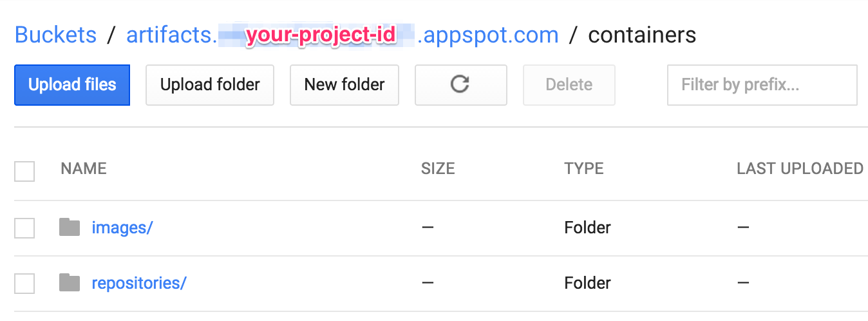
Task: Go to Buckets breadcrumb link
Action: 55,35
